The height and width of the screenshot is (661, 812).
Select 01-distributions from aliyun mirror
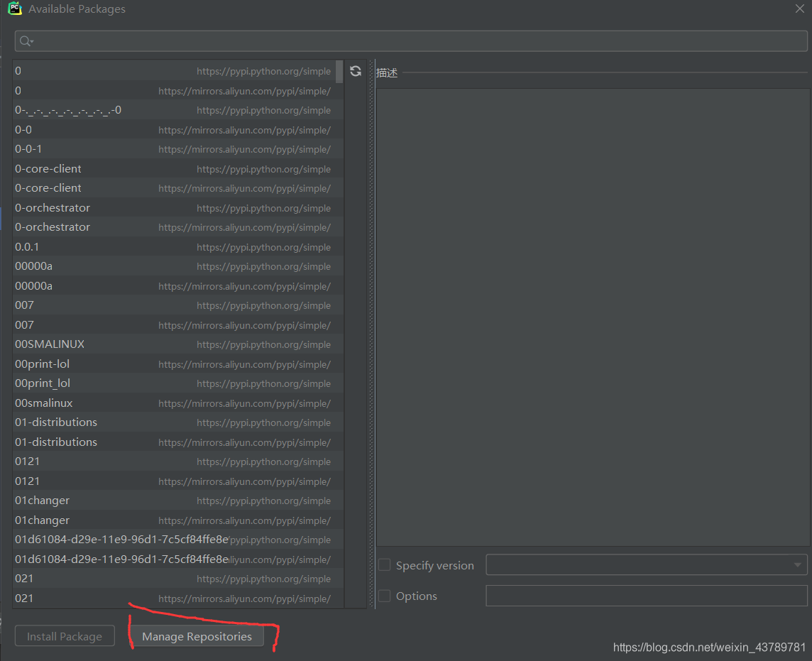click(x=178, y=442)
